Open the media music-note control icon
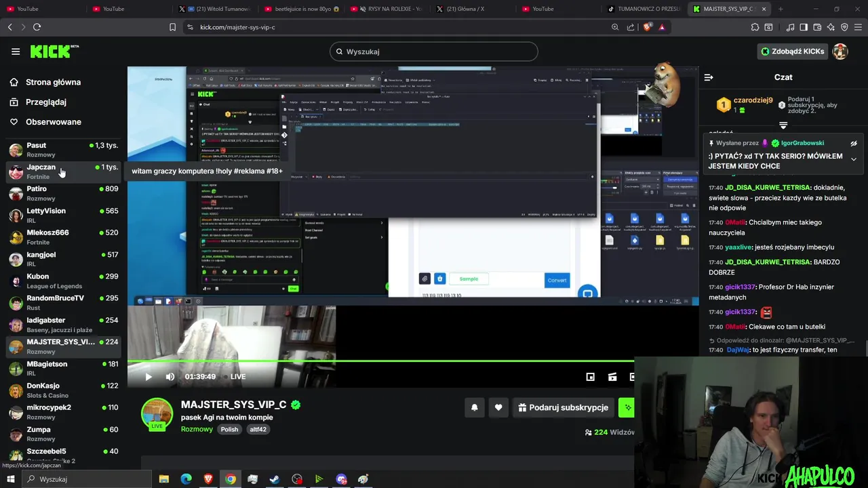Image resolution: width=868 pixels, height=488 pixels. click(x=790, y=27)
